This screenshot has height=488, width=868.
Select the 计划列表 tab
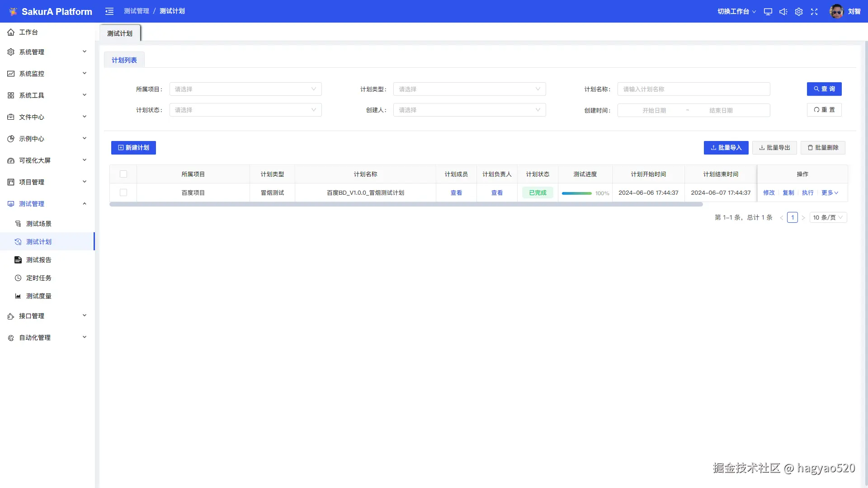point(124,60)
